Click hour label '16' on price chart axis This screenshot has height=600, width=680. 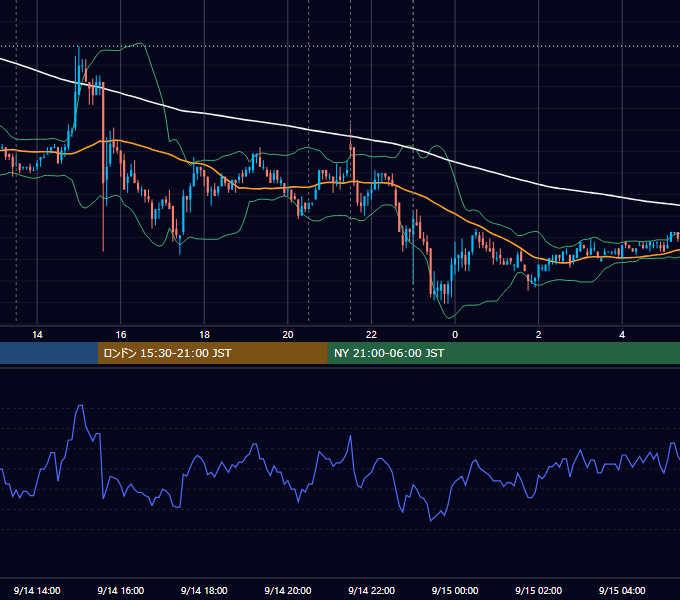coord(121,334)
